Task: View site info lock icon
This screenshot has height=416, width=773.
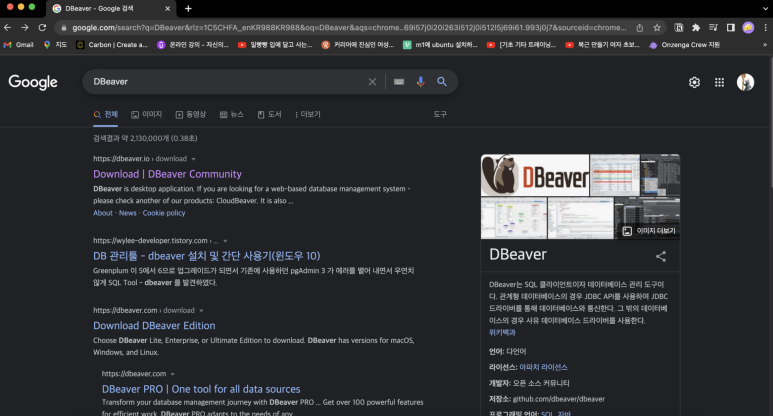Action: click(x=64, y=28)
